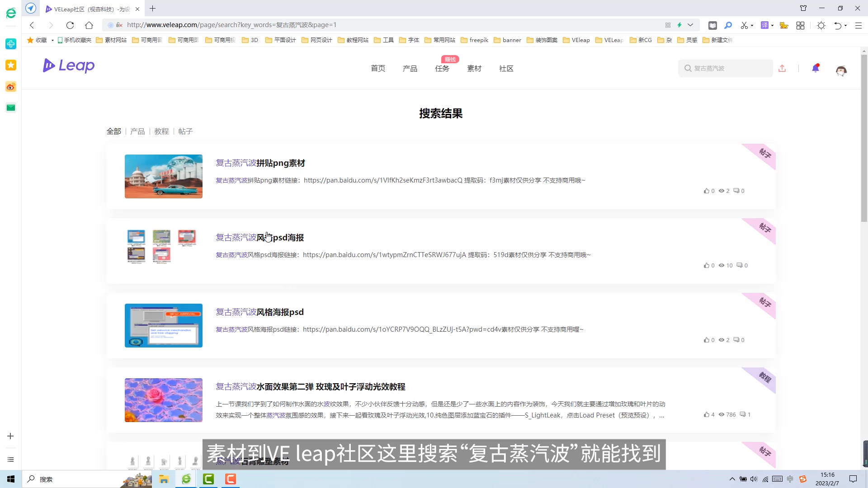Reload the page with the refresh icon

70,25
